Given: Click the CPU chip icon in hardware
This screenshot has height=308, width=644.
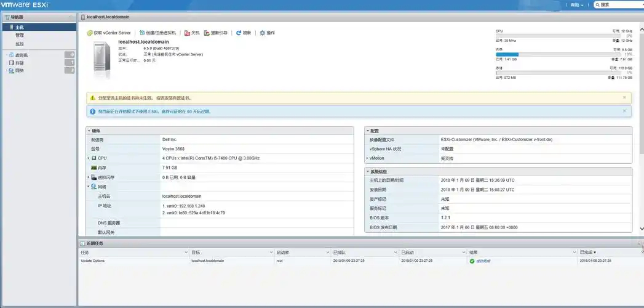Looking at the screenshot, I should (93, 158).
